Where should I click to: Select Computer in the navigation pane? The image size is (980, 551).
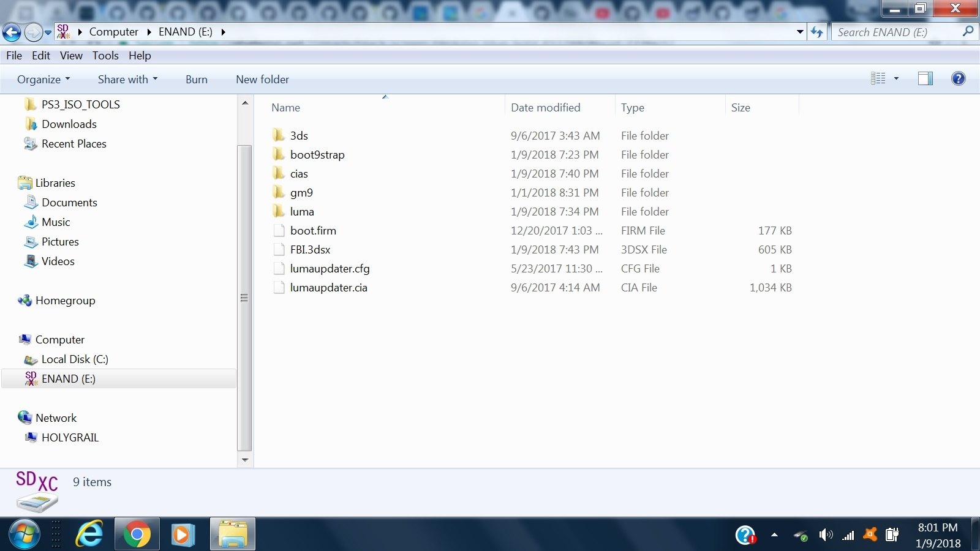coord(59,340)
